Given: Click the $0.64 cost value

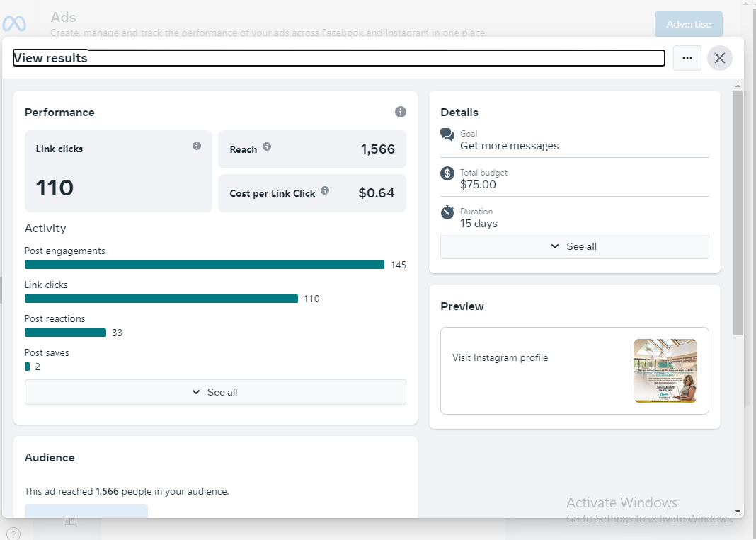Looking at the screenshot, I should [376, 193].
